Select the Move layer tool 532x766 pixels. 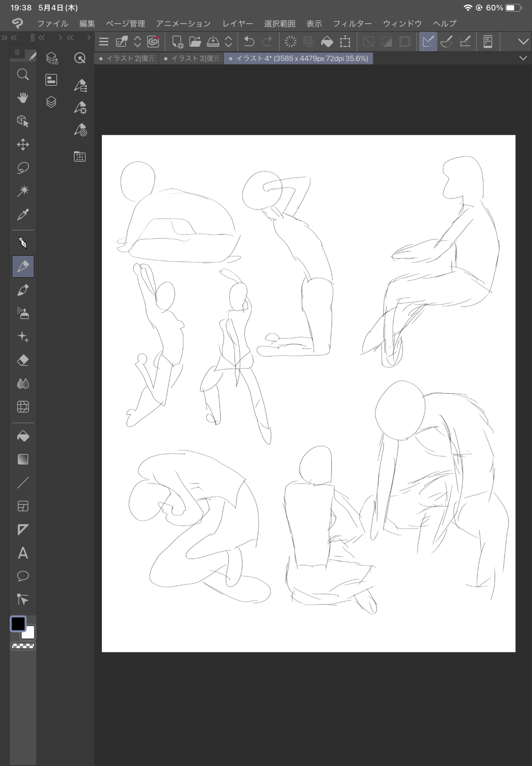point(23,144)
